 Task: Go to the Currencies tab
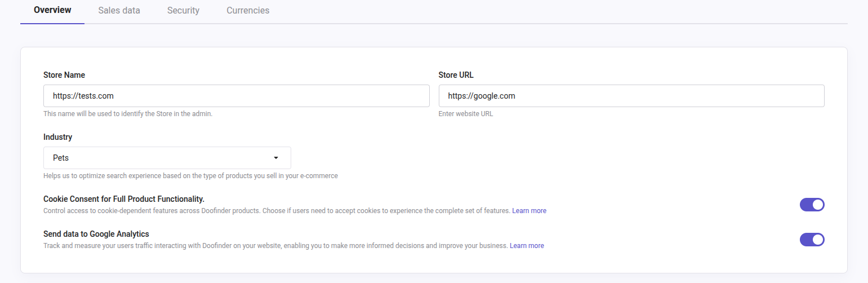pyautogui.click(x=248, y=10)
